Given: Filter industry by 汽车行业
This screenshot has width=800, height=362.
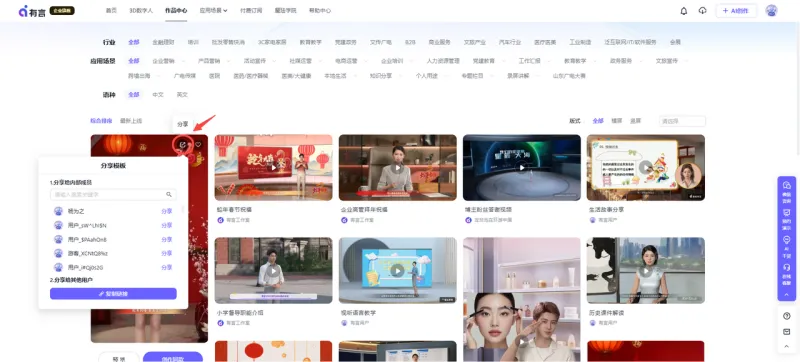Looking at the screenshot, I should click(510, 42).
